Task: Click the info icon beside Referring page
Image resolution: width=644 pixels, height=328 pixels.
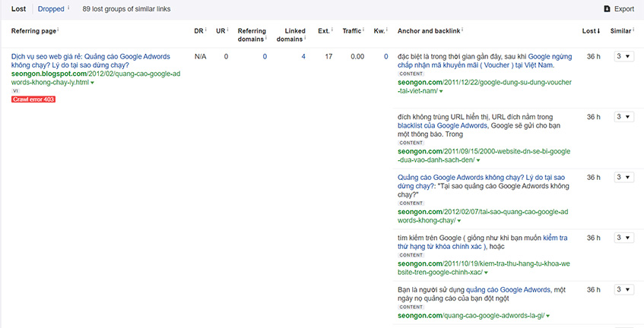Action: tap(58, 30)
